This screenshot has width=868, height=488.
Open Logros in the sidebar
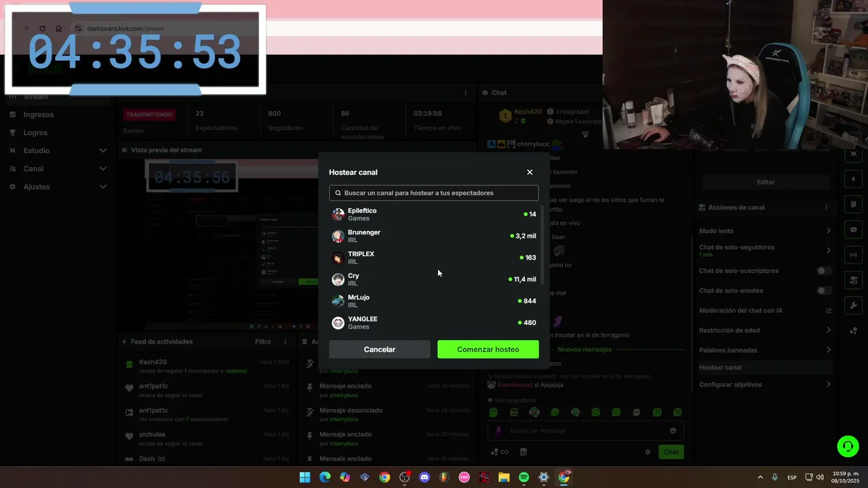pos(35,132)
